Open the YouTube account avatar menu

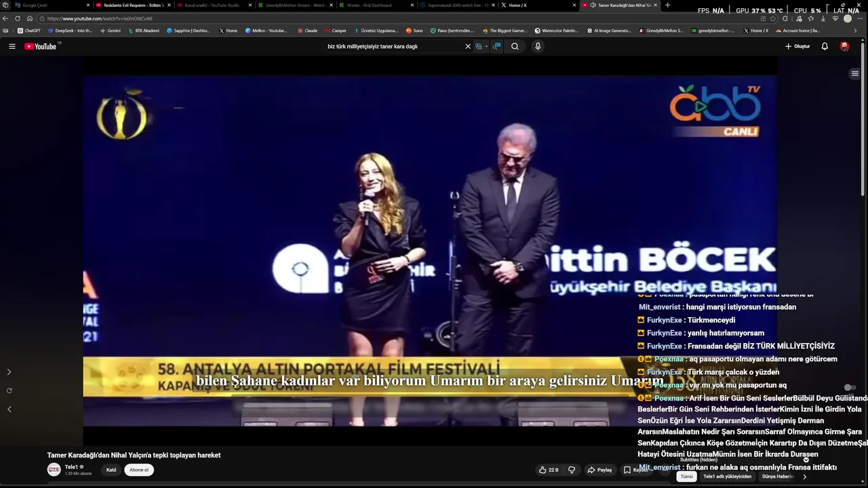pyautogui.click(x=844, y=46)
